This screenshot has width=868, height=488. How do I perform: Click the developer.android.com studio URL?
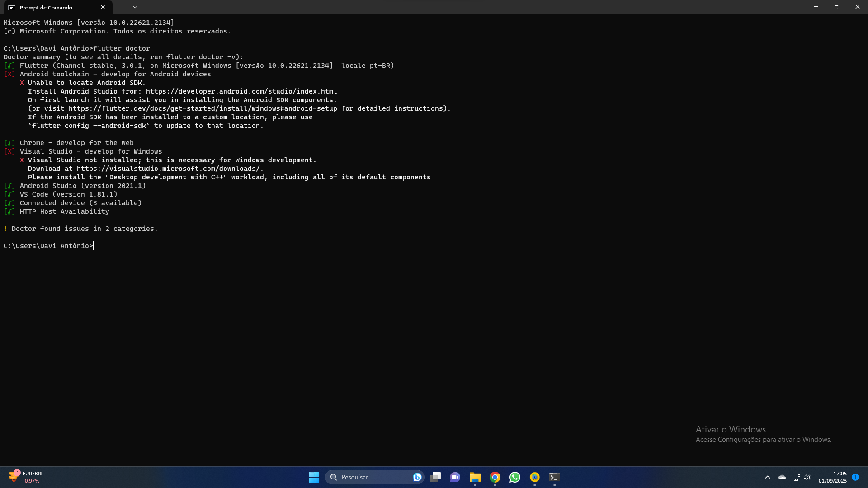click(241, 91)
